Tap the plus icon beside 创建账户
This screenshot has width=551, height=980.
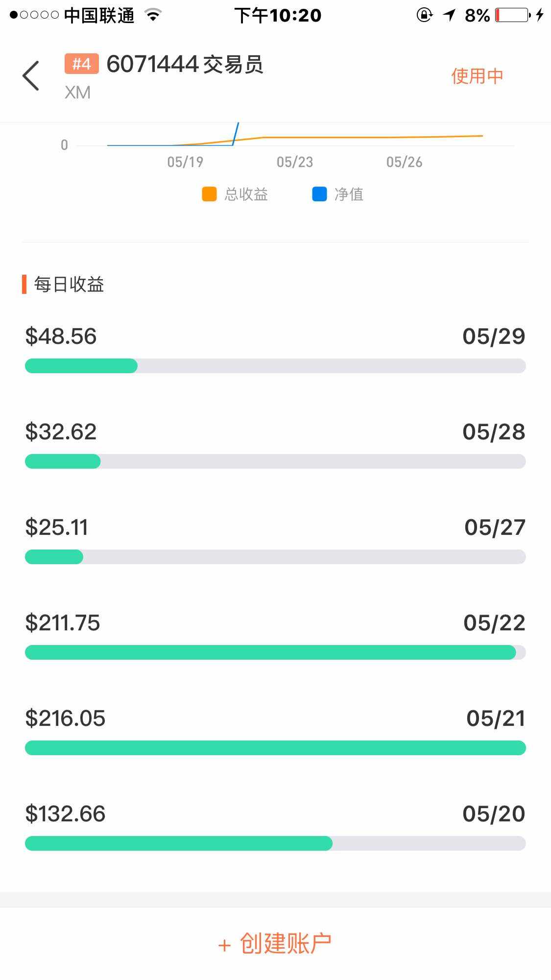[x=224, y=945]
